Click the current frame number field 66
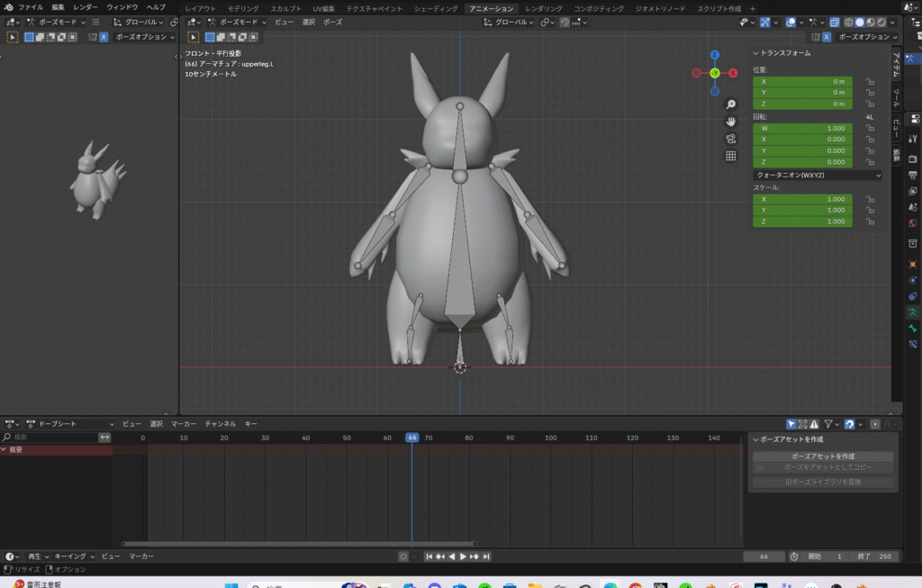Screen dimensions: 922x588 765,556
